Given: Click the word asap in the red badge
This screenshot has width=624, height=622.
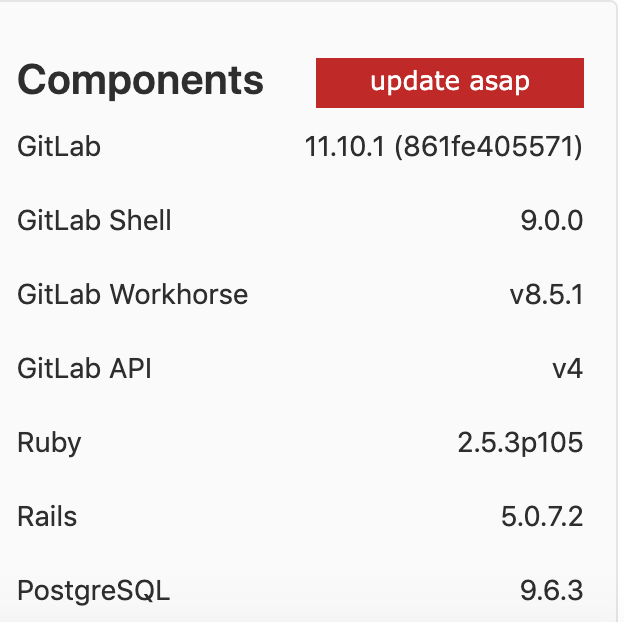Looking at the screenshot, I should (x=499, y=83).
